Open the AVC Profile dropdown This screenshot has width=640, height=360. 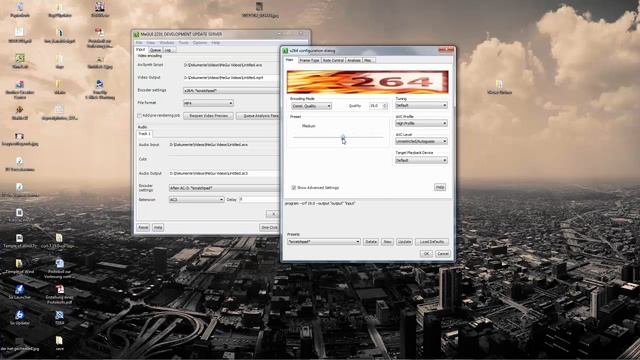tap(421, 123)
